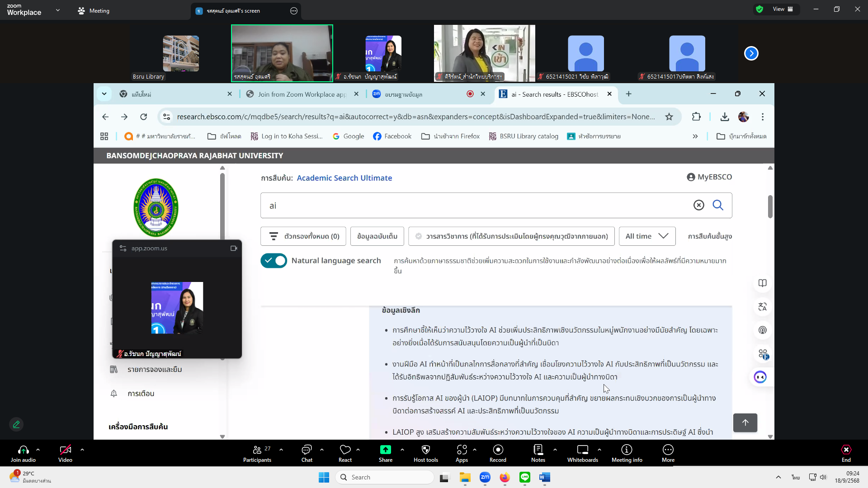Expand the Join audio options arrow

(38, 450)
